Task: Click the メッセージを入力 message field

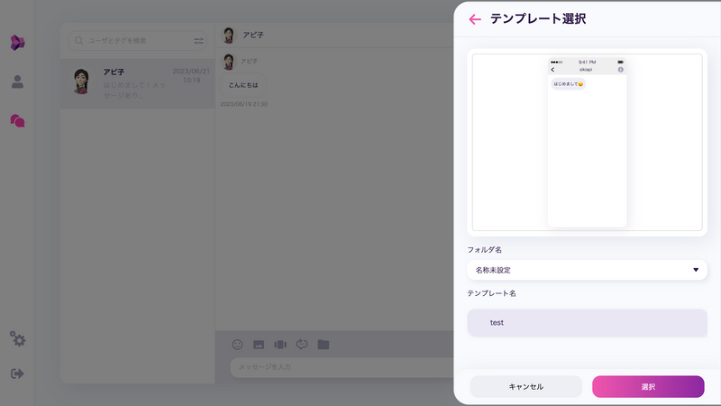Action: click(342, 367)
